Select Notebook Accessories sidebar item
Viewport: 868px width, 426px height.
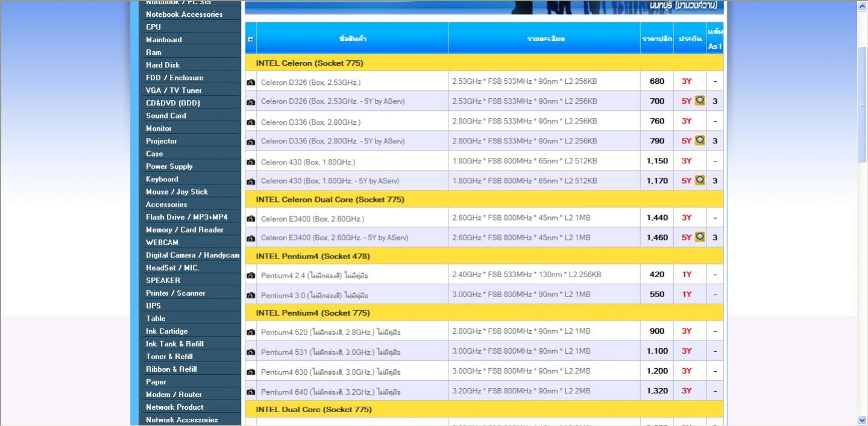184,14
